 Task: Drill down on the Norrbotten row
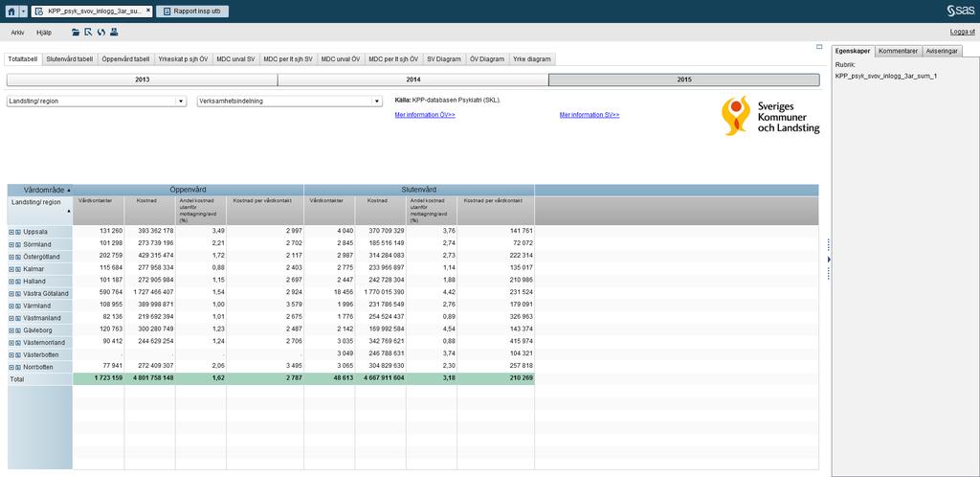18,366
